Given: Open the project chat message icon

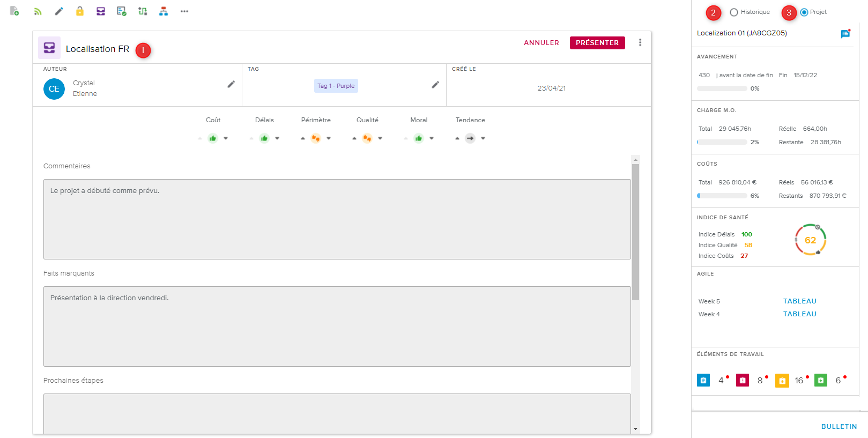Looking at the screenshot, I should [x=845, y=34].
